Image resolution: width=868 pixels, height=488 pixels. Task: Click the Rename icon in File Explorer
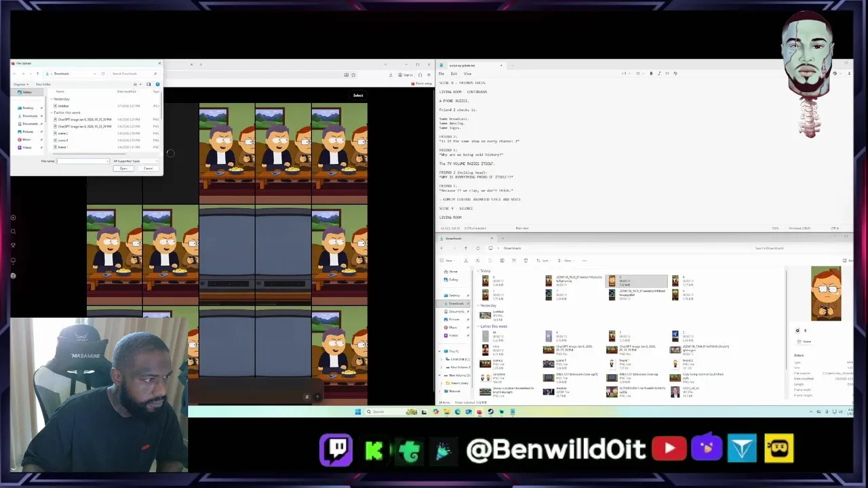502,261
